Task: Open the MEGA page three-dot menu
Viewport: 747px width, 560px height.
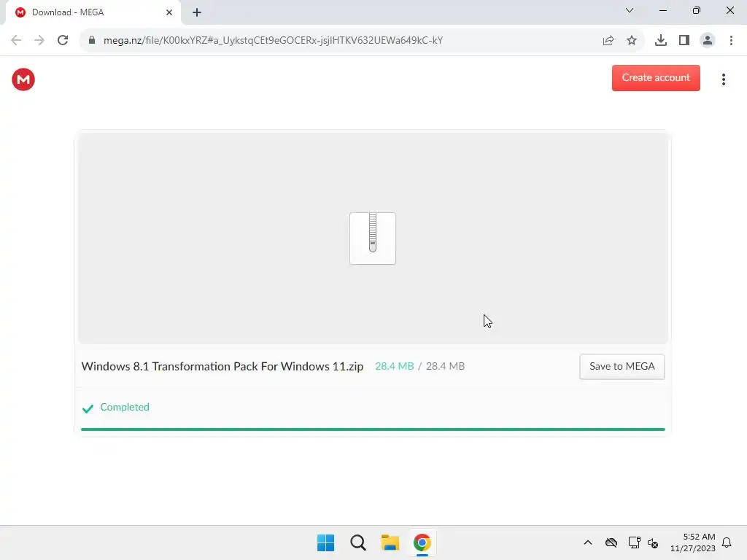Action: point(723,79)
